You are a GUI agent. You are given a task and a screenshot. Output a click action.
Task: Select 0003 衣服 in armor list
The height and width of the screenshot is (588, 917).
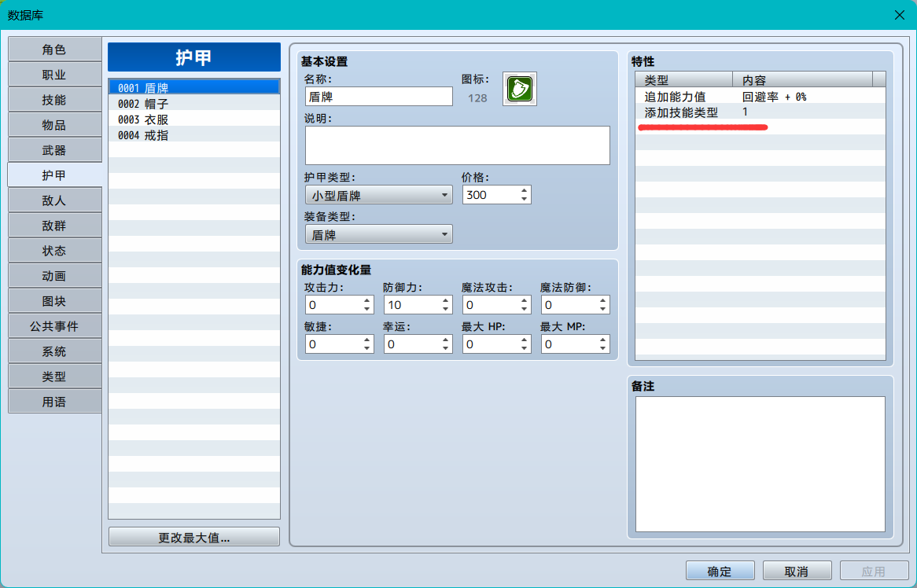193,119
